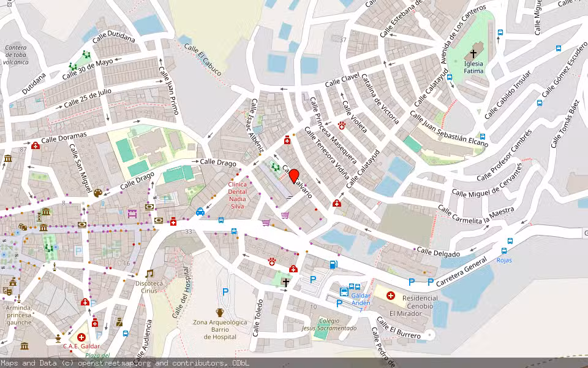This screenshot has width=588, height=368.
Task: Click the Calle El Cabuco label
Action: tap(203, 59)
